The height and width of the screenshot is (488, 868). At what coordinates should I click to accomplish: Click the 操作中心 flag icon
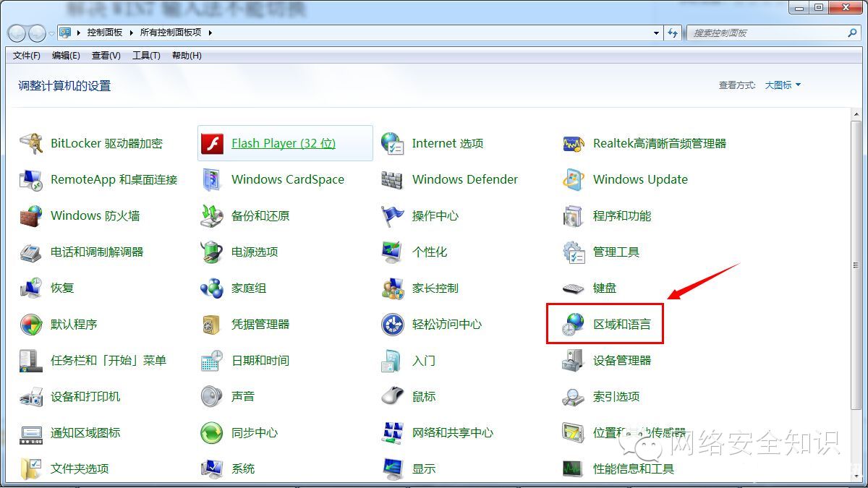[x=392, y=215]
